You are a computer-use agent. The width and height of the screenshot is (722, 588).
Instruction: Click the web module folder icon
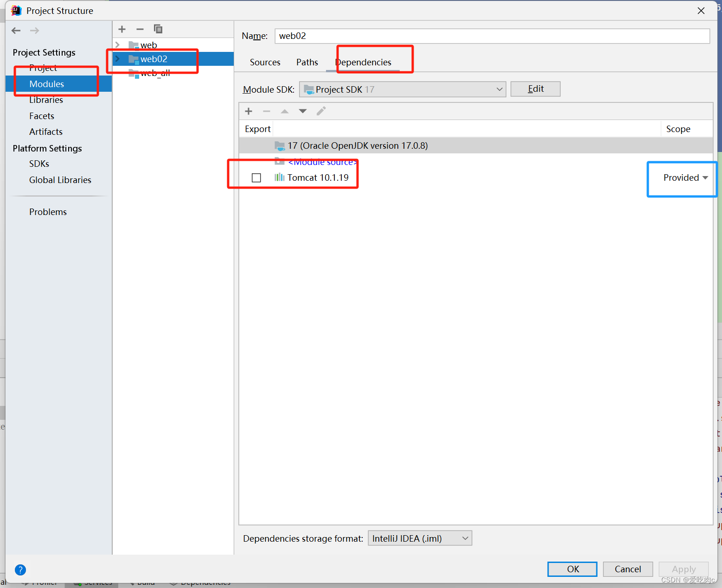[134, 45]
